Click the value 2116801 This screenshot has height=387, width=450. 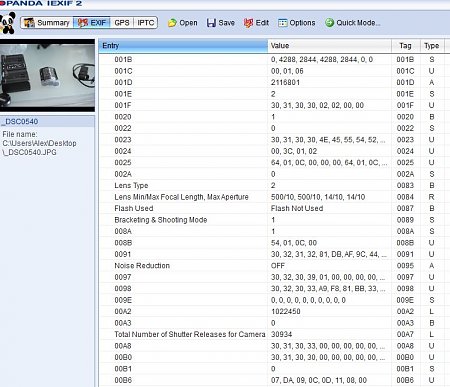[x=285, y=82]
